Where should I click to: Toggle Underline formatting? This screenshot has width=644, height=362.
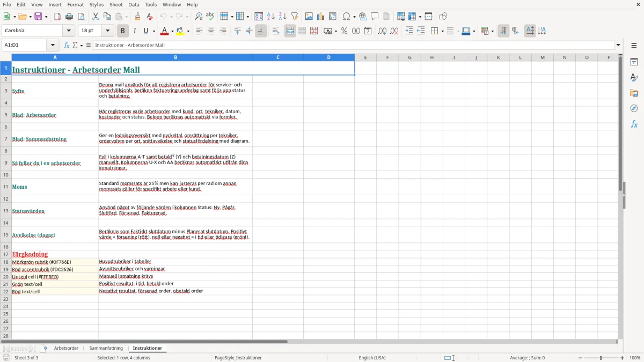145,31
